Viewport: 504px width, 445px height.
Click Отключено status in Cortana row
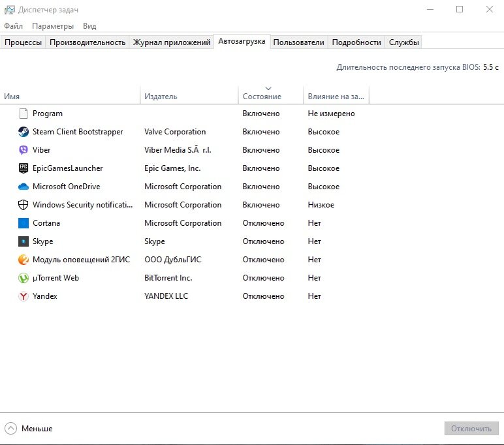pyautogui.click(x=263, y=223)
